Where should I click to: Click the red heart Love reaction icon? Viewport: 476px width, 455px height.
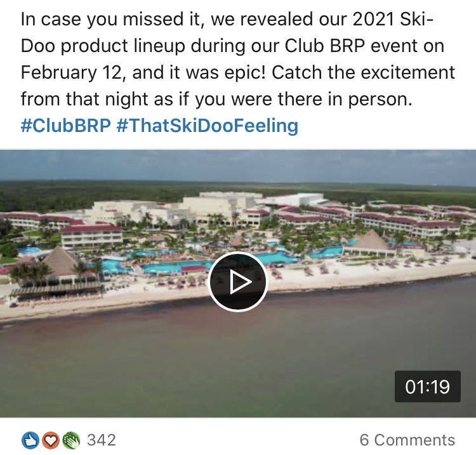pyautogui.click(x=51, y=440)
